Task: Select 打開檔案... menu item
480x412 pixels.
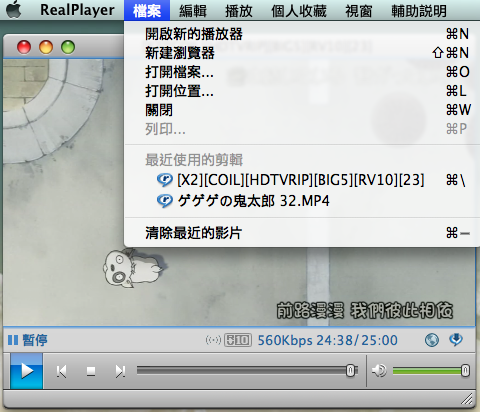Action: pos(302,72)
